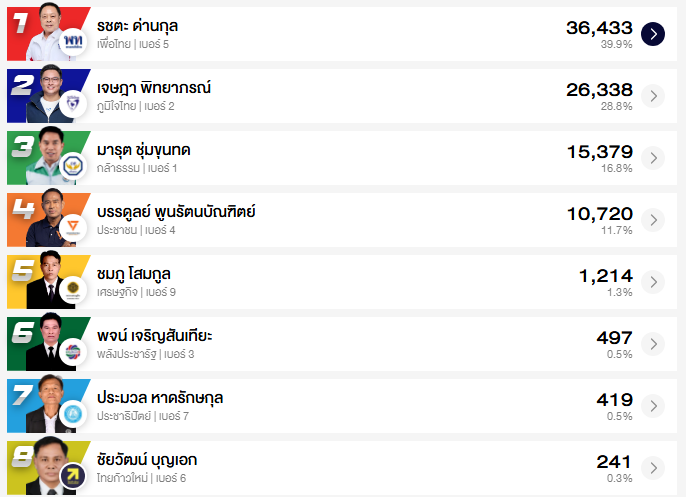The height and width of the screenshot is (497, 686).
Task: Click the ภูมิใจไทย party logo icon
Action: coord(73,103)
